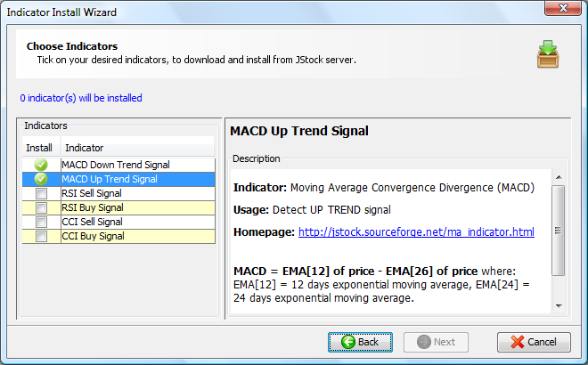Click the green checkmark for MACD Down Trend Signal
This screenshot has height=365, width=588.
pyautogui.click(x=41, y=165)
